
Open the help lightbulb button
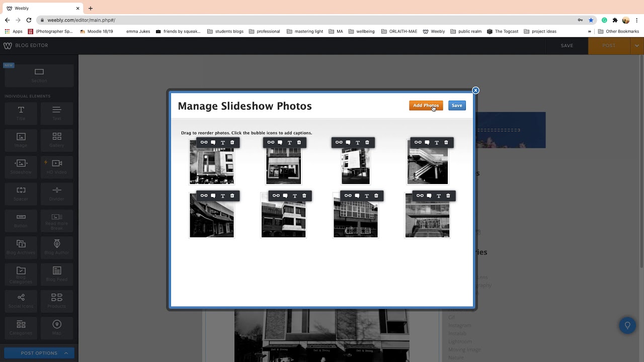627,325
